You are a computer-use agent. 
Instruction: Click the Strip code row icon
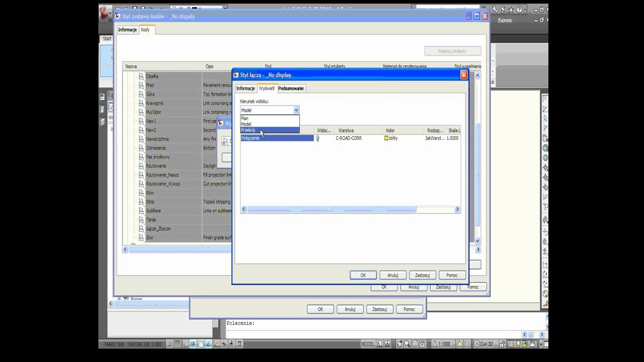[141, 202]
